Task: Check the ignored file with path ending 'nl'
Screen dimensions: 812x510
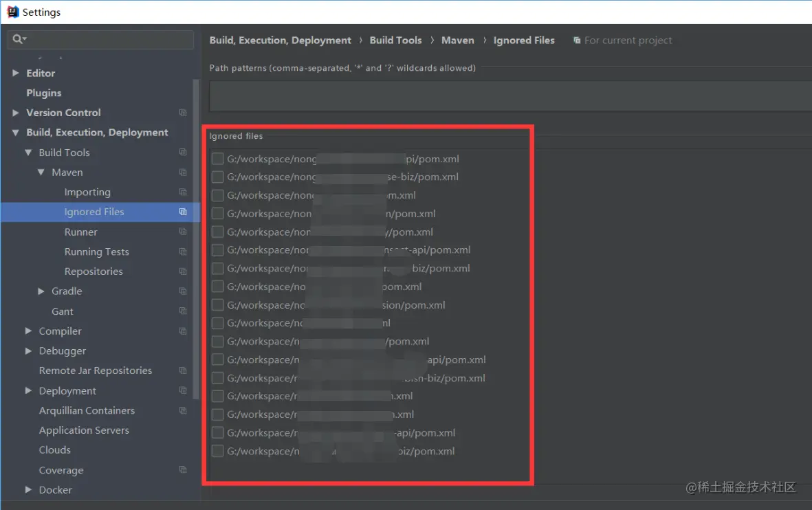Action: [x=217, y=323]
